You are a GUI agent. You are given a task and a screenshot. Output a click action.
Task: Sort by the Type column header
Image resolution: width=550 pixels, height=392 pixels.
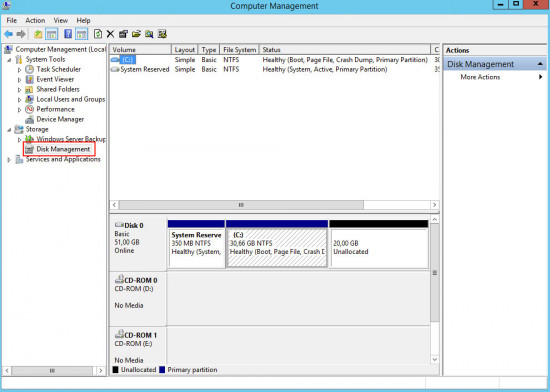point(209,50)
